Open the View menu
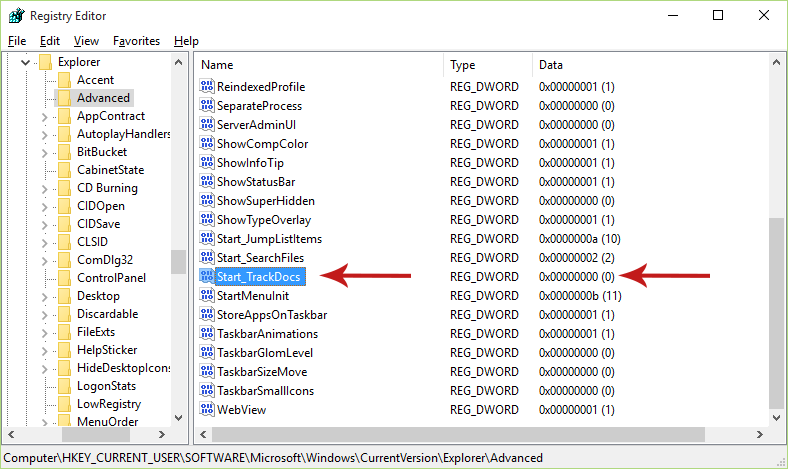 [86, 41]
